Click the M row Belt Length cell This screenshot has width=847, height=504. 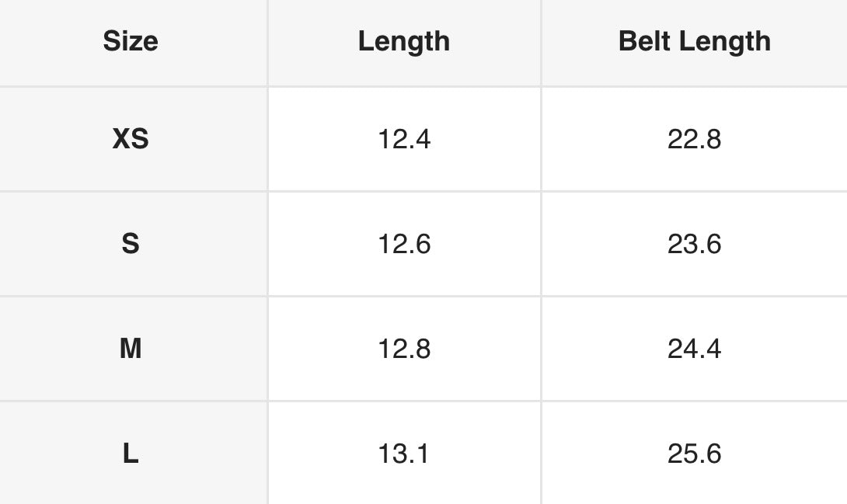point(694,348)
